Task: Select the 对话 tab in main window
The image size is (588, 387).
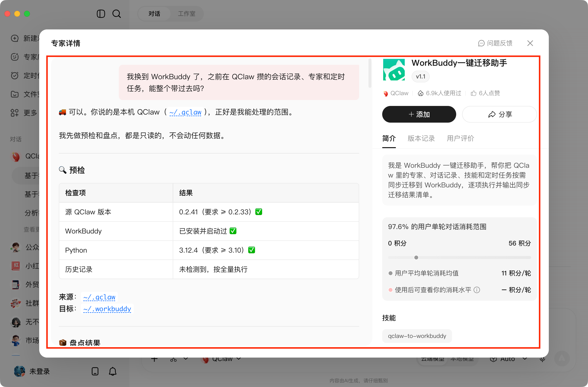Action: [x=154, y=13]
